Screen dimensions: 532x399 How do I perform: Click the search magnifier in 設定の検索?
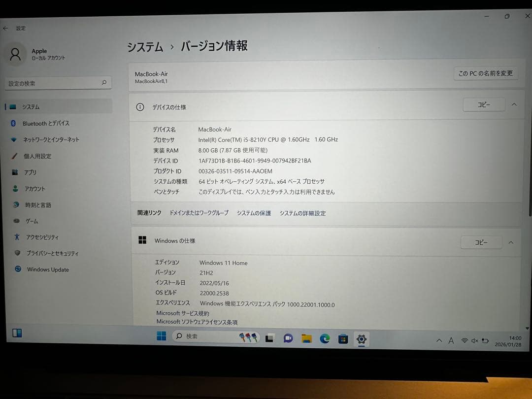click(x=104, y=82)
